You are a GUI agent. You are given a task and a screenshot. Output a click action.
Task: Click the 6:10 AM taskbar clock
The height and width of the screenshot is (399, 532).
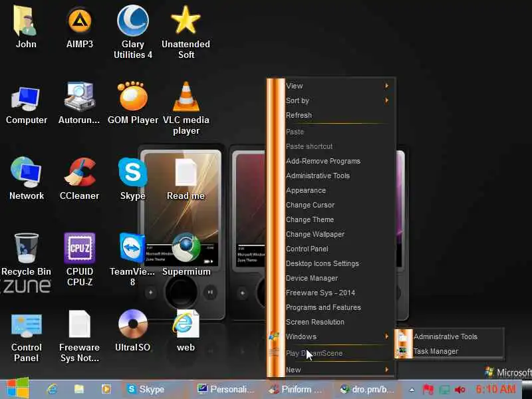[x=495, y=389]
